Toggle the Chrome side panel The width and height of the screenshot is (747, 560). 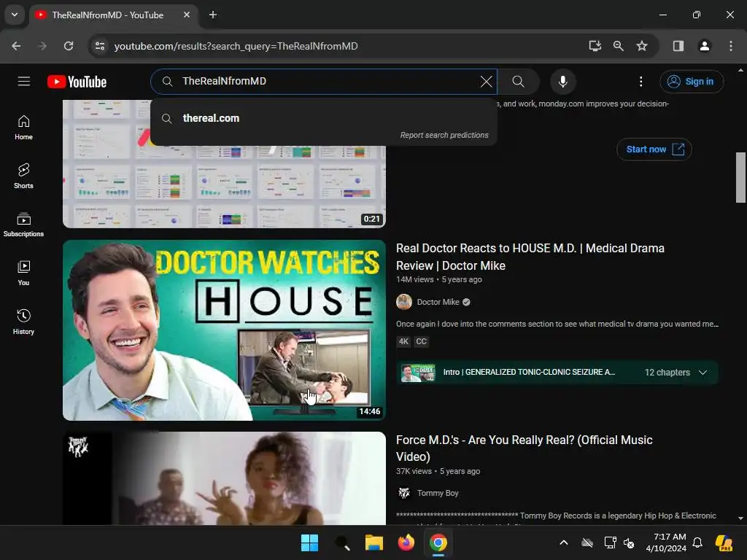(678, 46)
